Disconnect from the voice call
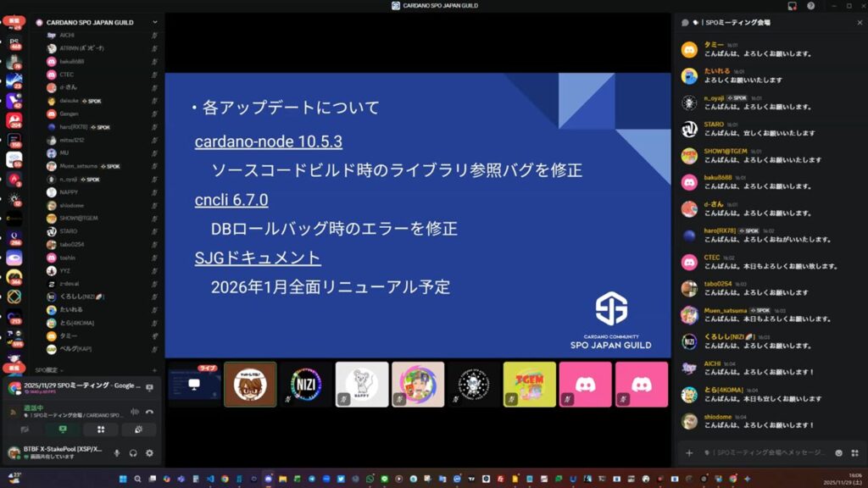Image resolution: width=868 pixels, height=488 pixels. [150, 412]
